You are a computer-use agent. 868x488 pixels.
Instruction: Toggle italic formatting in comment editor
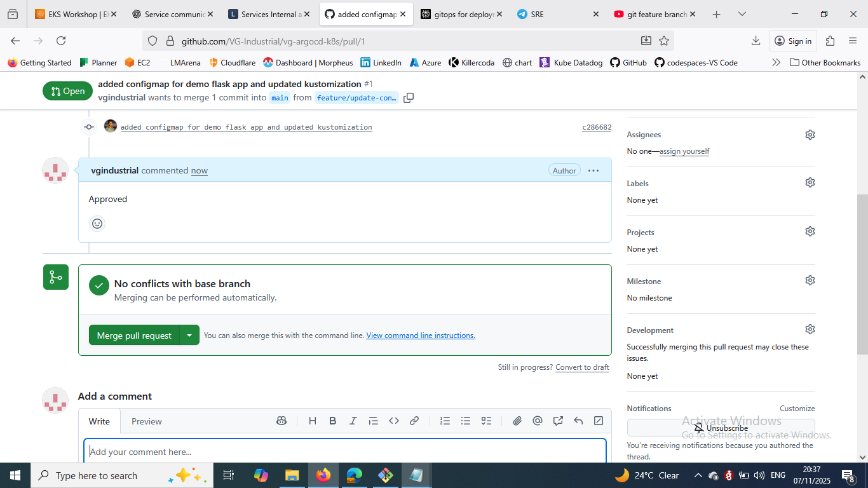[x=353, y=421]
